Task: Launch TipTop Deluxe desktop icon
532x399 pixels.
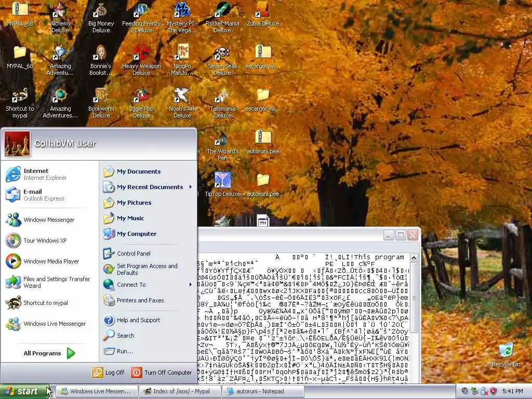Action: click(222, 184)
